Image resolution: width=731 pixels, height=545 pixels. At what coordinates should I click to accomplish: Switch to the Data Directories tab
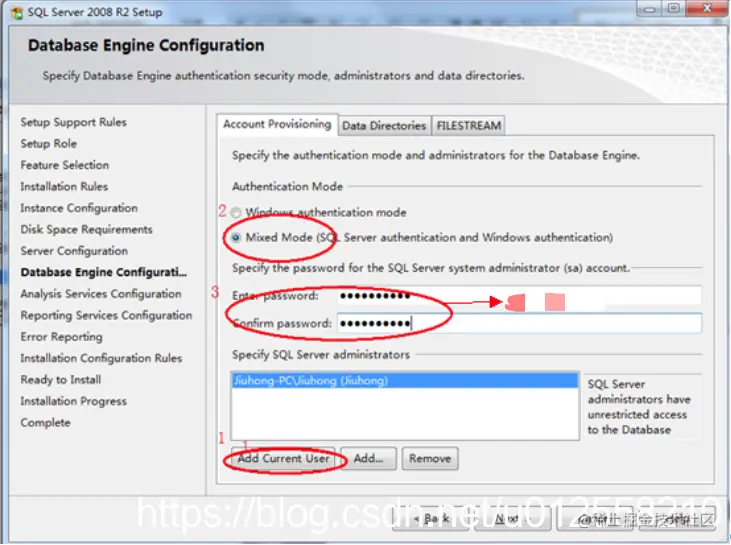[384, 126]
